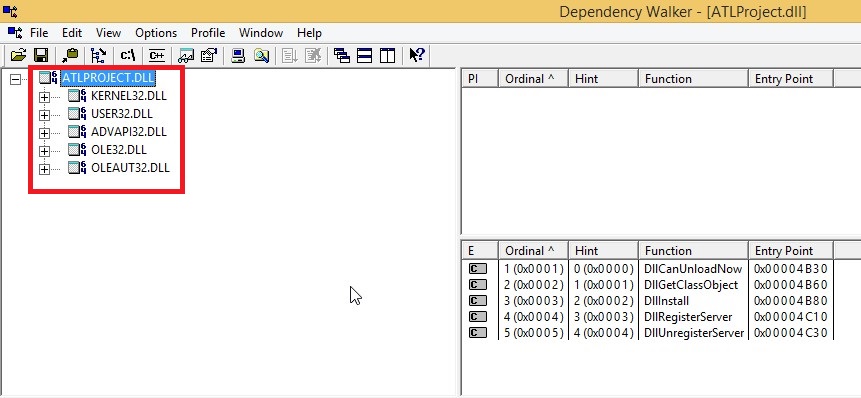Click the module icon beside ADVAPI32.DLL
Viewport: 861px width, 398px height.
[x=77, y=132]
